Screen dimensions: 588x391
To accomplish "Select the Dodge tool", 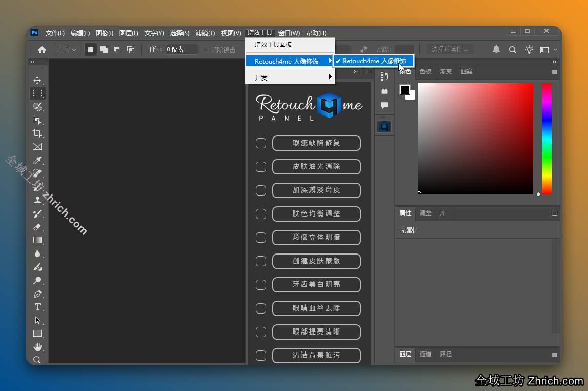I will pos(37,280).
